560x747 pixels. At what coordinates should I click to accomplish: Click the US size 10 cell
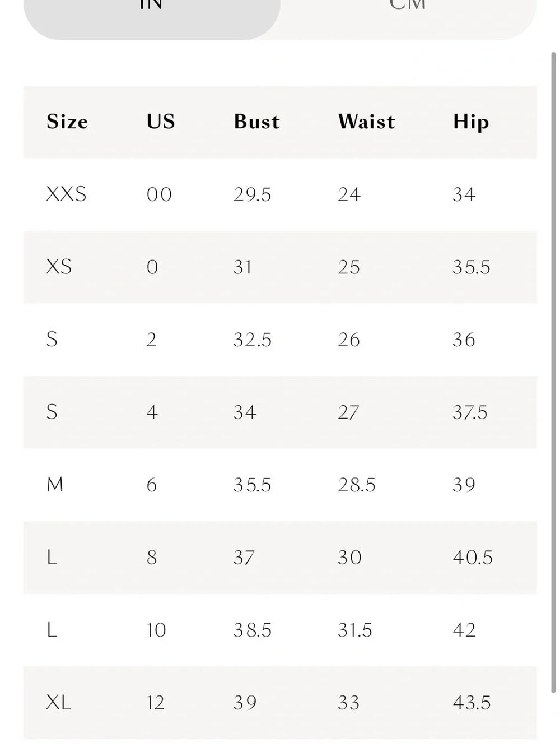tap(156, 630)
